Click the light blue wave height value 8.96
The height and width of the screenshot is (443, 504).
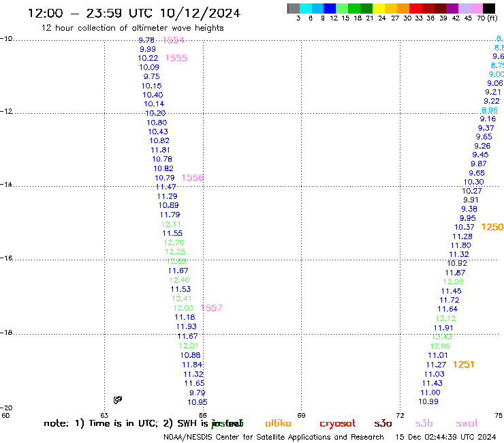tap(490, 110)
